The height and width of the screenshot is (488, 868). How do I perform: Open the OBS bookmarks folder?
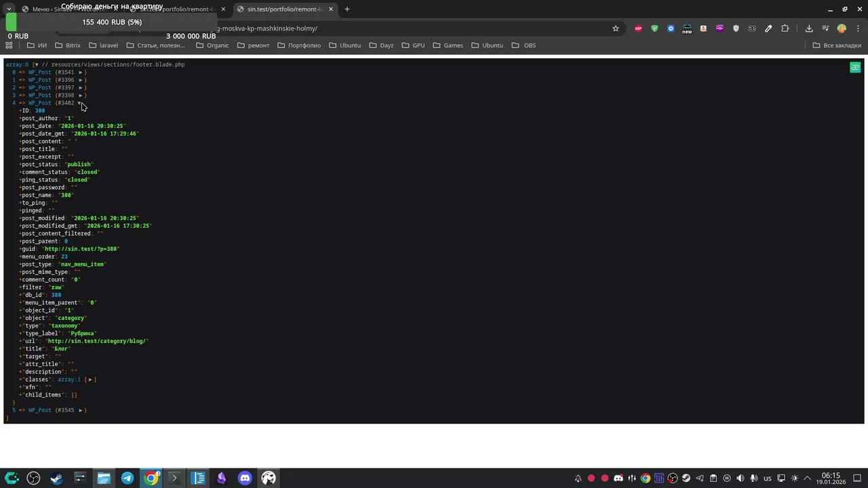click(524, 45)
